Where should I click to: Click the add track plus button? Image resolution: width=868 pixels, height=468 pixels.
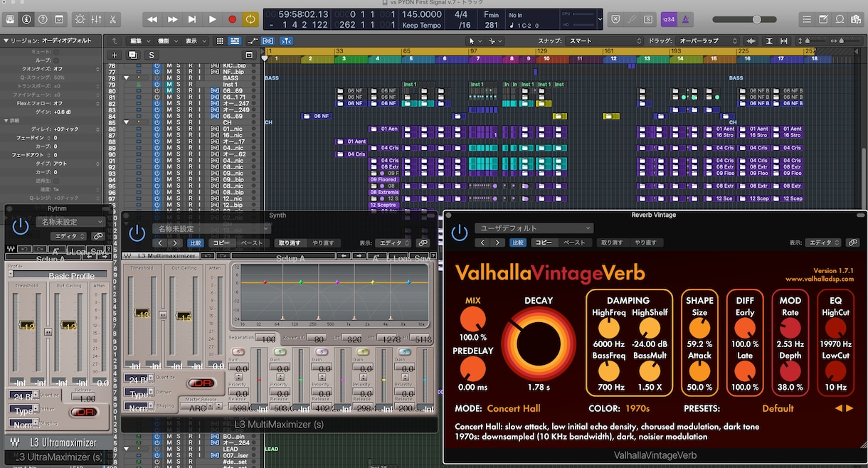(114, 55)
